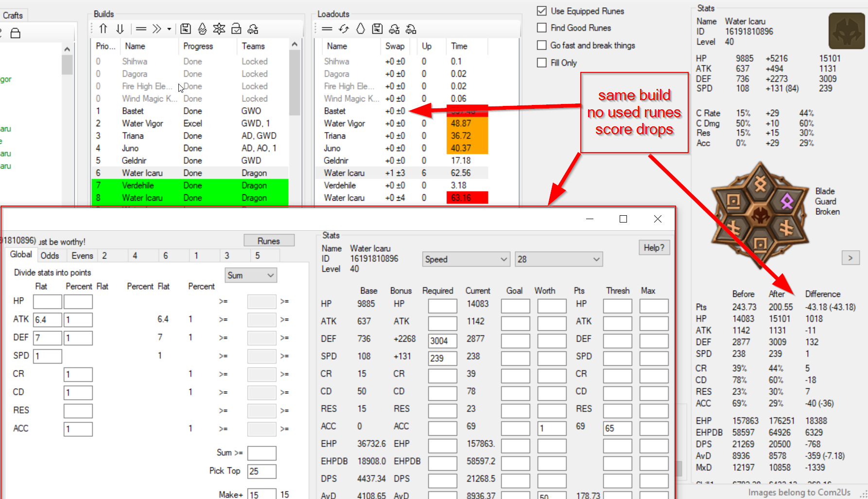This screenshot has width=868, height=499.
Task: Click the refresh icon in the Loadouts toolbar
Action: 344,29
